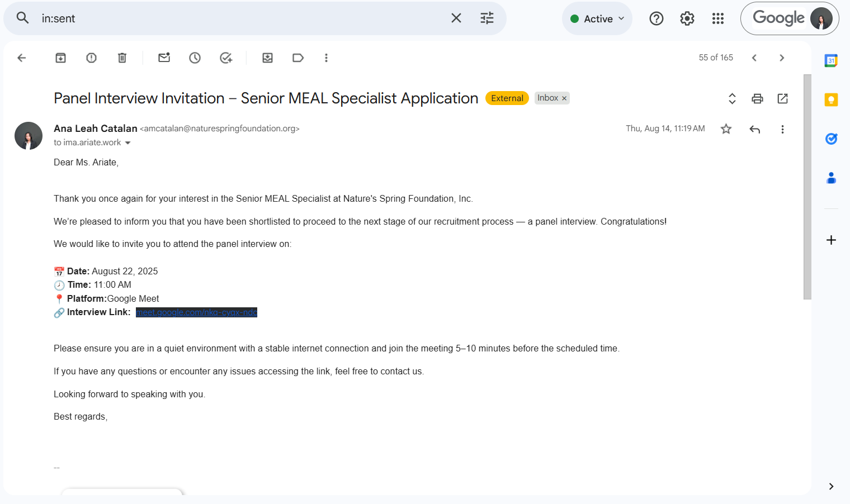Print the email message
The height and width of the screenshot is (504, 850).
[x=757, y=99]
